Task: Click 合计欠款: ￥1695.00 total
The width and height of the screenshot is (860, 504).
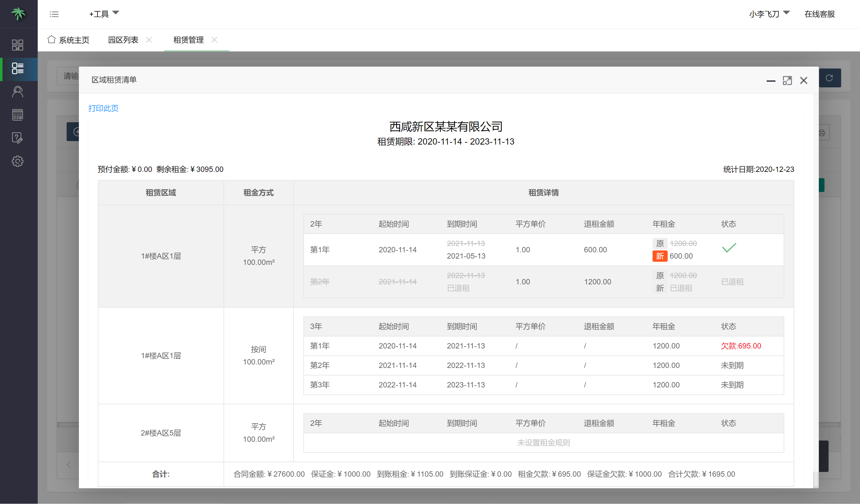Action: tap(701, 474)
